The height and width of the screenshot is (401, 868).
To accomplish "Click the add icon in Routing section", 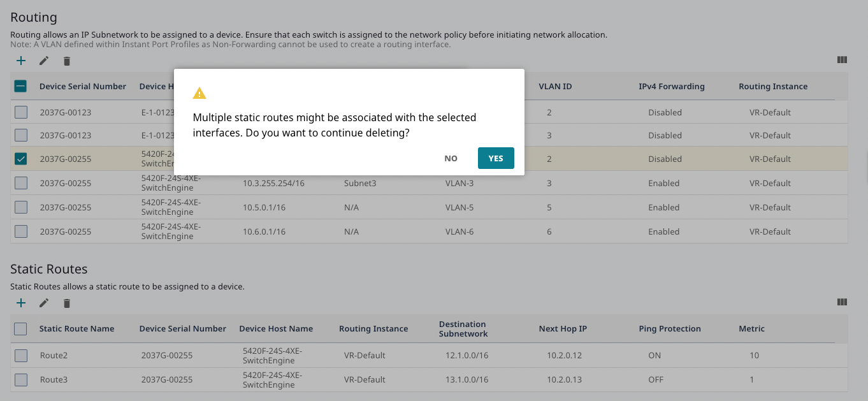I will click(21, 61).
